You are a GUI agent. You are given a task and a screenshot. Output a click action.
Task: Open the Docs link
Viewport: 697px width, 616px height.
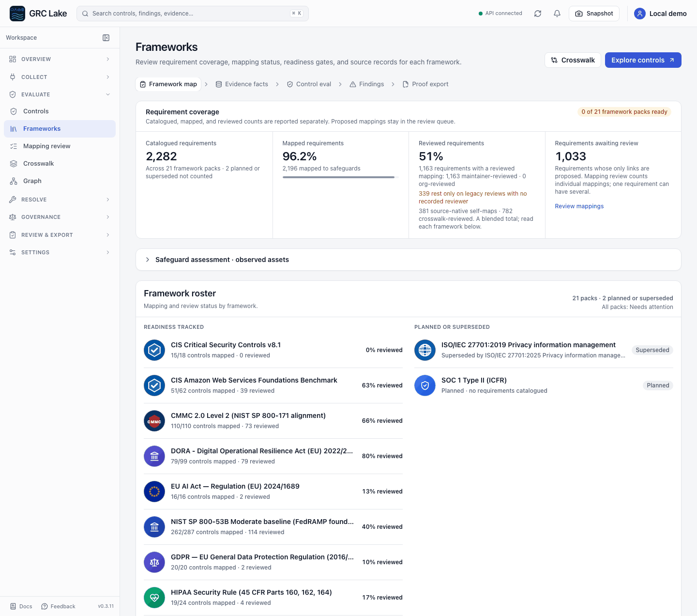pyautogui.click(x=21, y=606)
